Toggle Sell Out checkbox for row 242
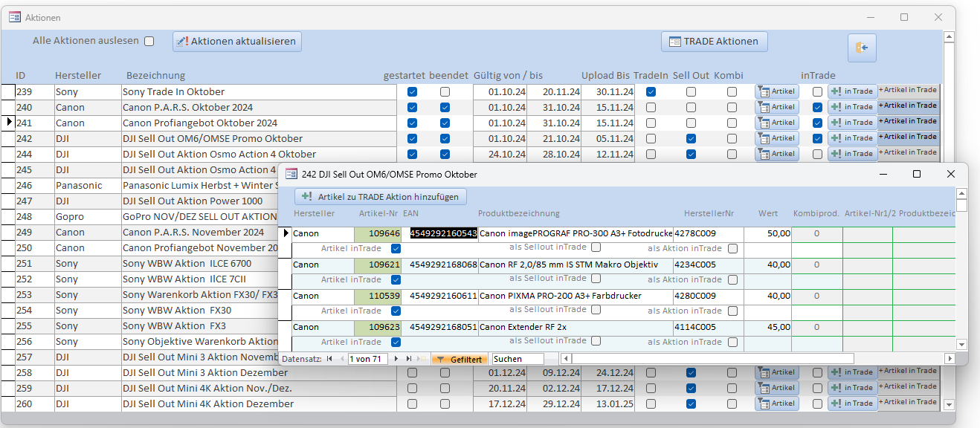This screenshot has height=428, width=980. pos(691,139)
